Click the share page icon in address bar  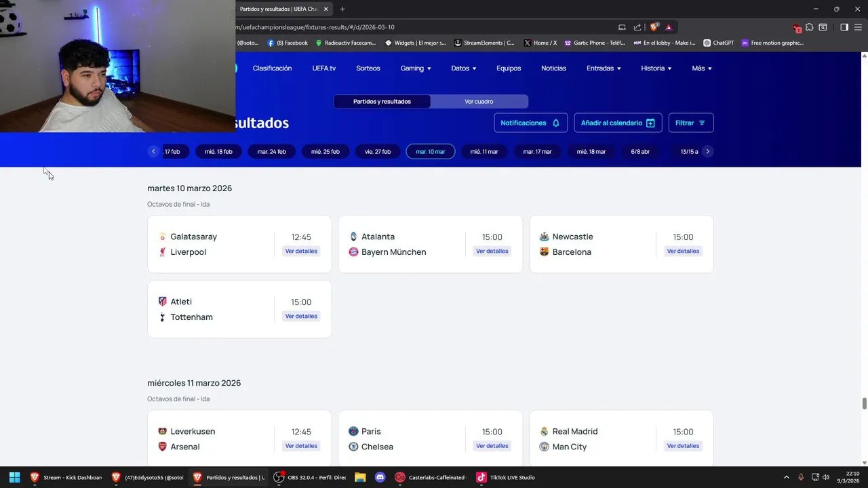637,27
